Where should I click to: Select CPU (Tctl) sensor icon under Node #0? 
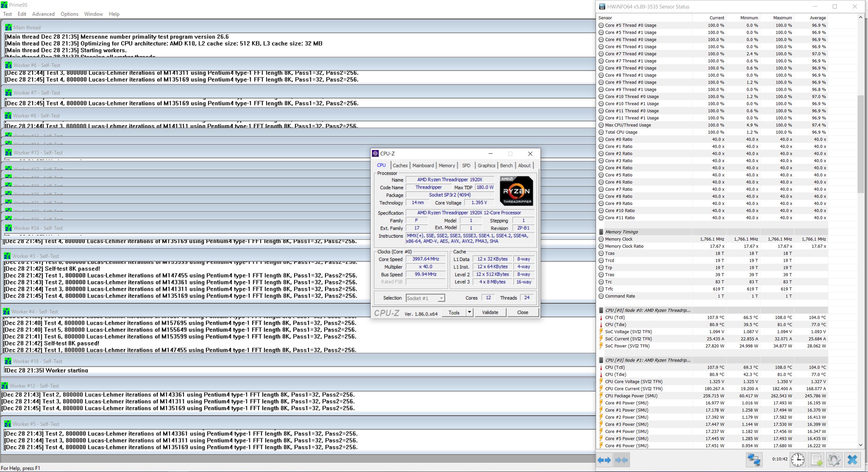point(601,318)
